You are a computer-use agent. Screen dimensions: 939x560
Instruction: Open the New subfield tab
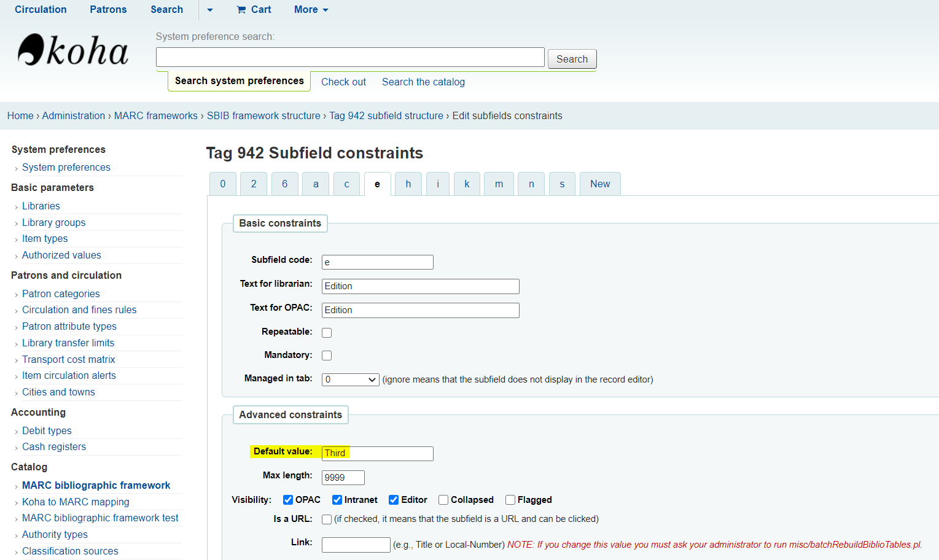tap(600, 184)
